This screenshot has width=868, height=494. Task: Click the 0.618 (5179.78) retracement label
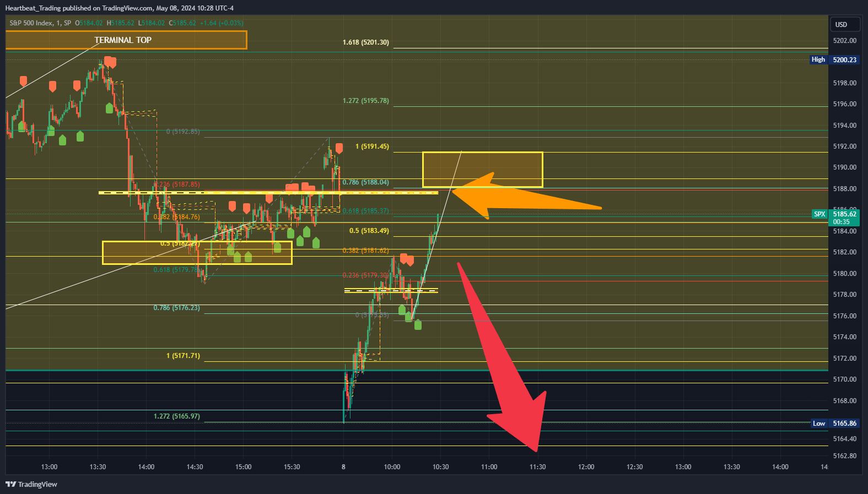176,270
